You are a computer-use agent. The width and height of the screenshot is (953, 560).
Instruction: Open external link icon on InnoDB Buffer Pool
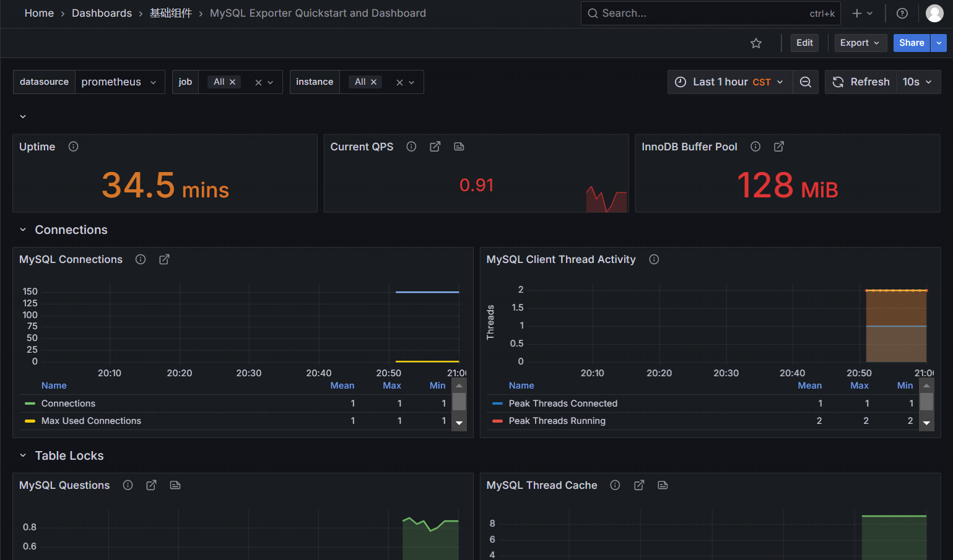tap(779, 147)
